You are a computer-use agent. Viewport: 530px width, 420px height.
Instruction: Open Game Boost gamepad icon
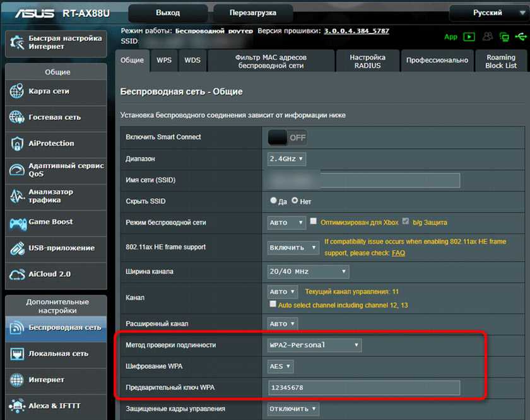pos(17,223)
